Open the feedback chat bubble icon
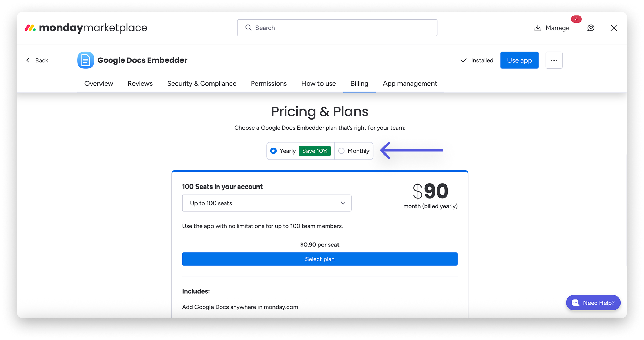This screenshot has width=644, height=340. pos(591,28)
